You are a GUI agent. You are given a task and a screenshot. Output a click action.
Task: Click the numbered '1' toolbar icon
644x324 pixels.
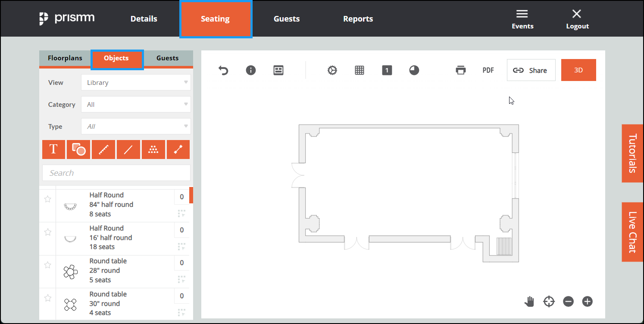387,70
